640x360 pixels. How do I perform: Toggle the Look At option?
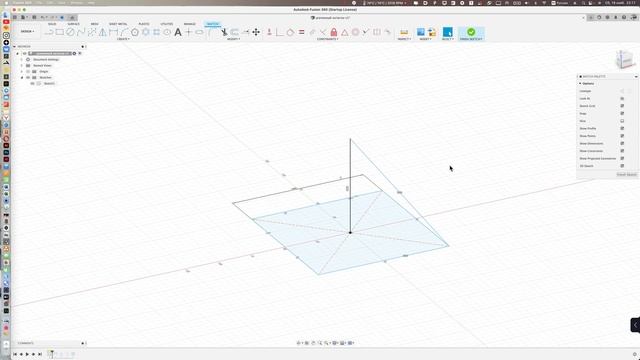[622, 98]
